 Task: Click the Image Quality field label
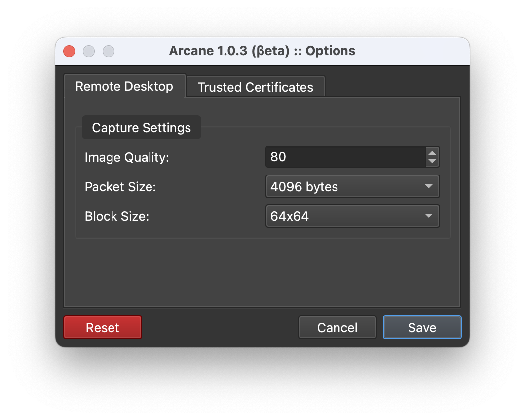coord(127,157)
